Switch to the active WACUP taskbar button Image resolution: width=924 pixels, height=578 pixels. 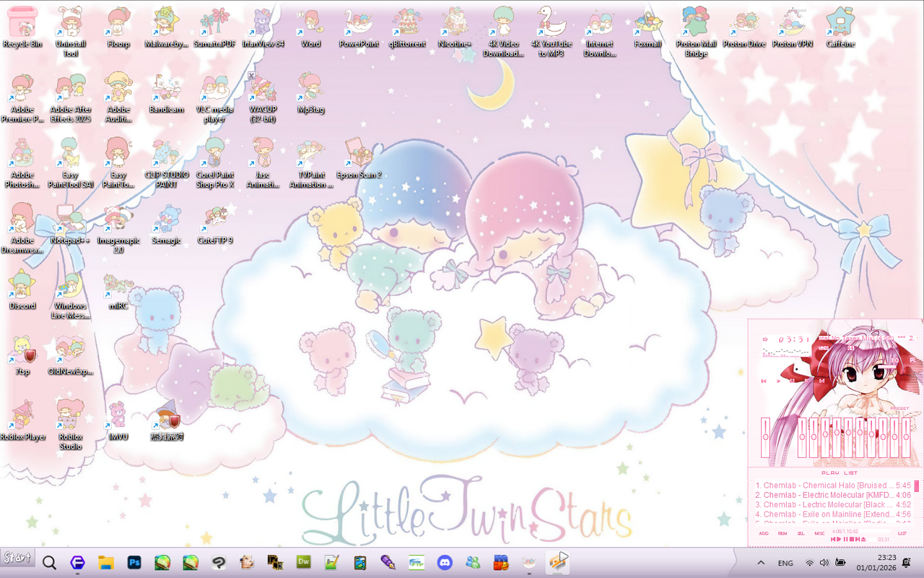[557, 562]
